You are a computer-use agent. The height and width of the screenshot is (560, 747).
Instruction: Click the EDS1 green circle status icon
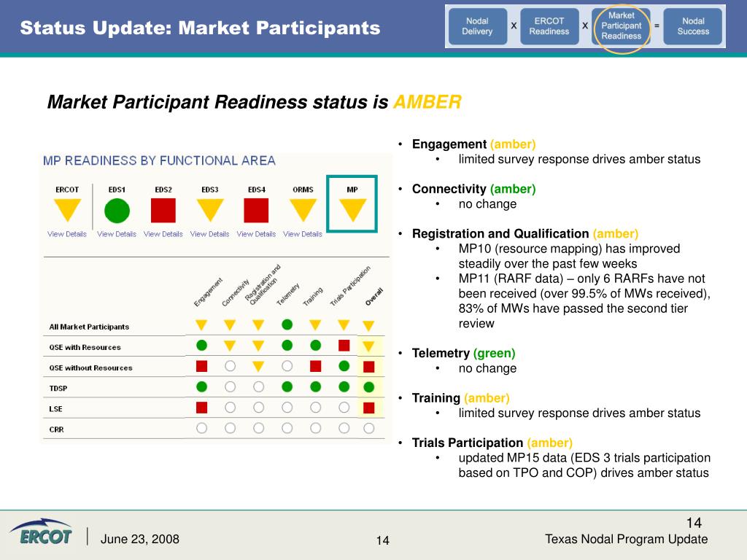pos(117,211)
